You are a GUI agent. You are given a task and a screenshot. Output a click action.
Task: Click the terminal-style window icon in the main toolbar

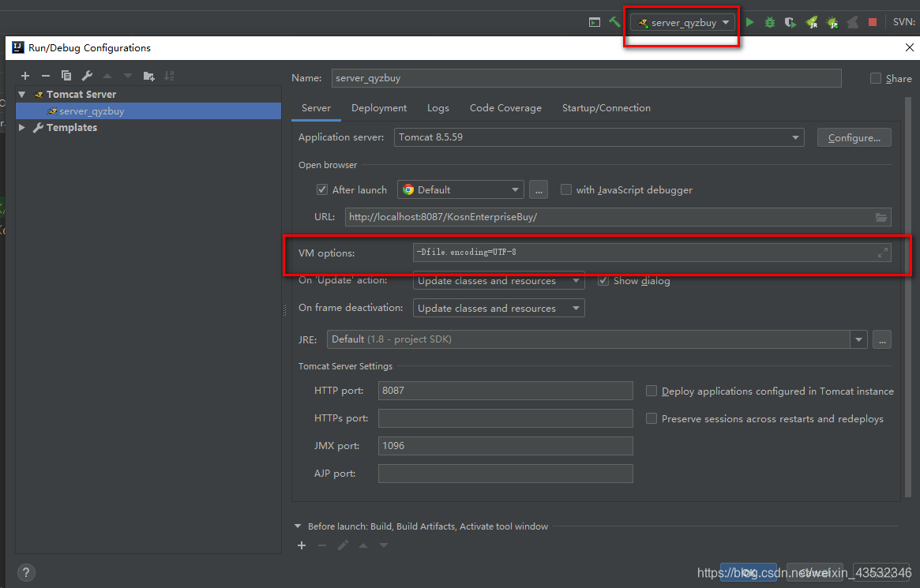click(x=595, y=22)
